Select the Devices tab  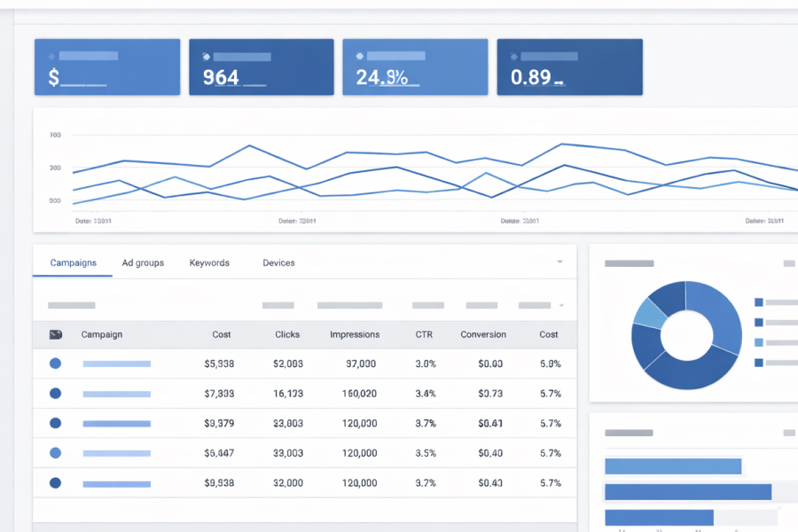click(278, 262)
